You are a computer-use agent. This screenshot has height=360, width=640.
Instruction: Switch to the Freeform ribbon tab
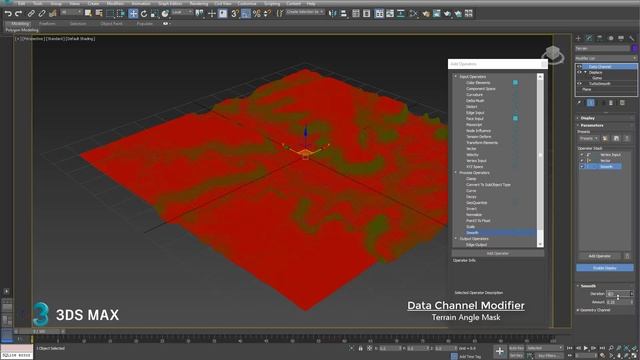(x=47, y=24)
